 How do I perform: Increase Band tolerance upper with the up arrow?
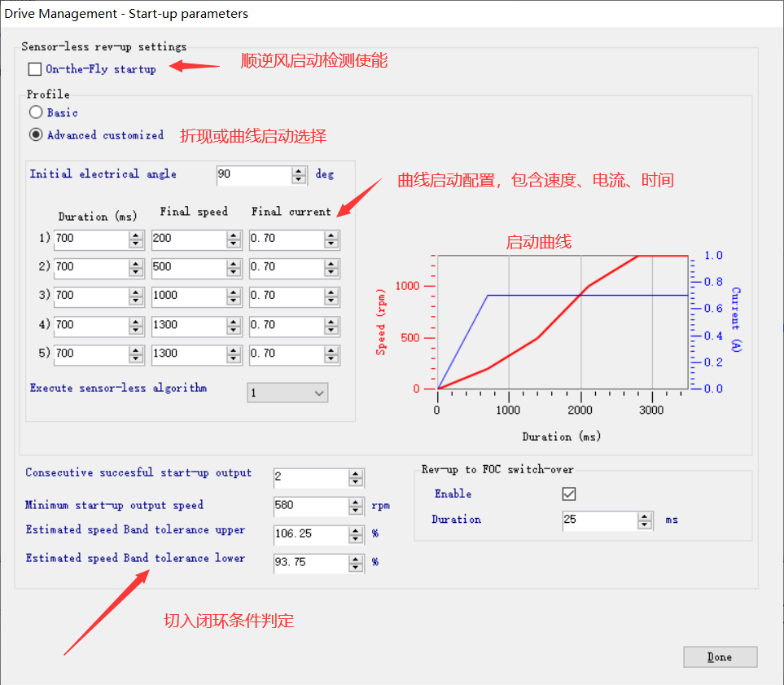(x=356, y=530)
